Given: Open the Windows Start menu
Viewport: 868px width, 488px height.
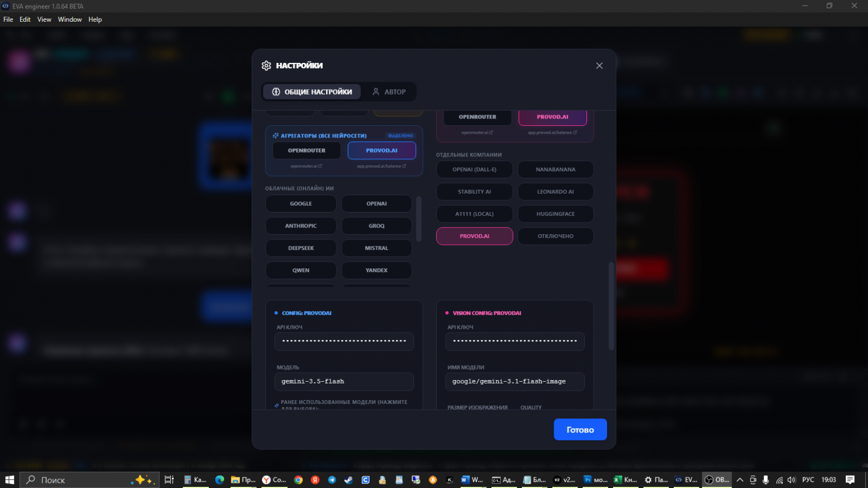Looking at the screenshot, I should [x=9, y=480].
